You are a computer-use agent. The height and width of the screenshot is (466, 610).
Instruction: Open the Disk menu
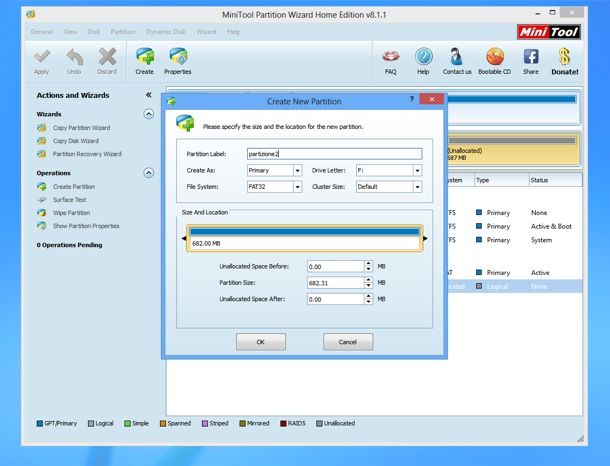(x=94, y=32)
